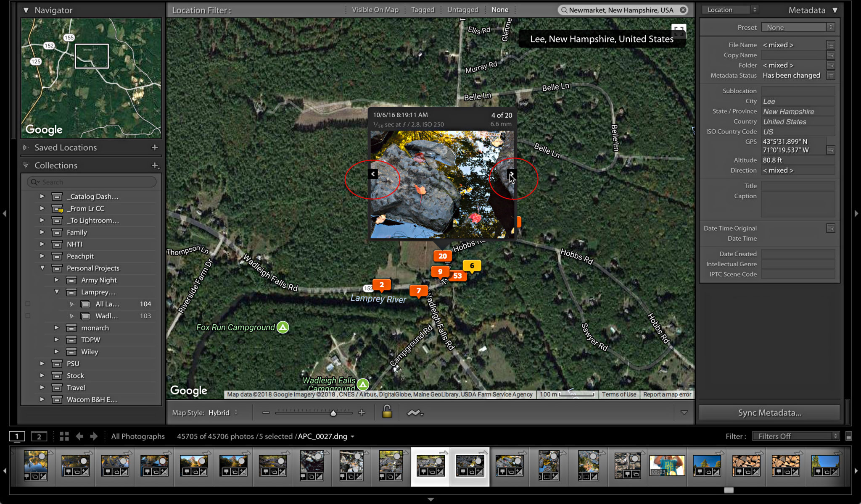Toggle the target checkbox beside All La collection
Viewport: 861px width, 504px height.
tap(28, 303)
